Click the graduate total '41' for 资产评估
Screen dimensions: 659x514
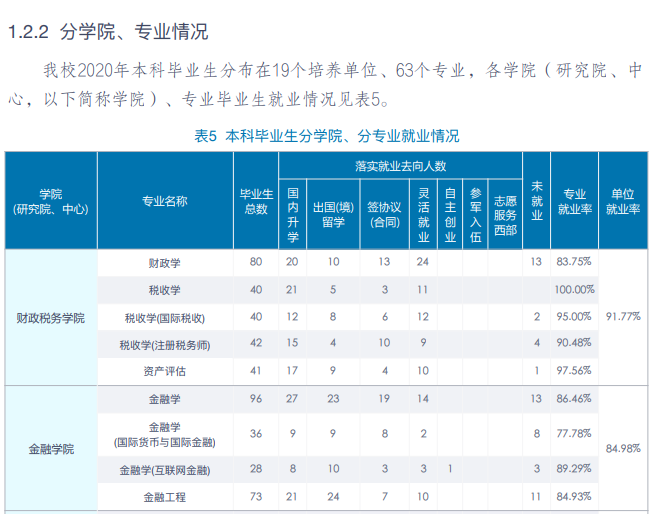tap(256, 370)
